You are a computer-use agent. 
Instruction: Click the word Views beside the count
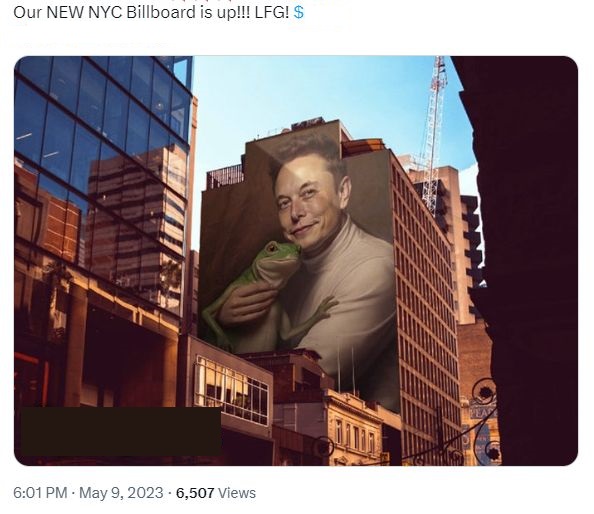coord(237,493)
